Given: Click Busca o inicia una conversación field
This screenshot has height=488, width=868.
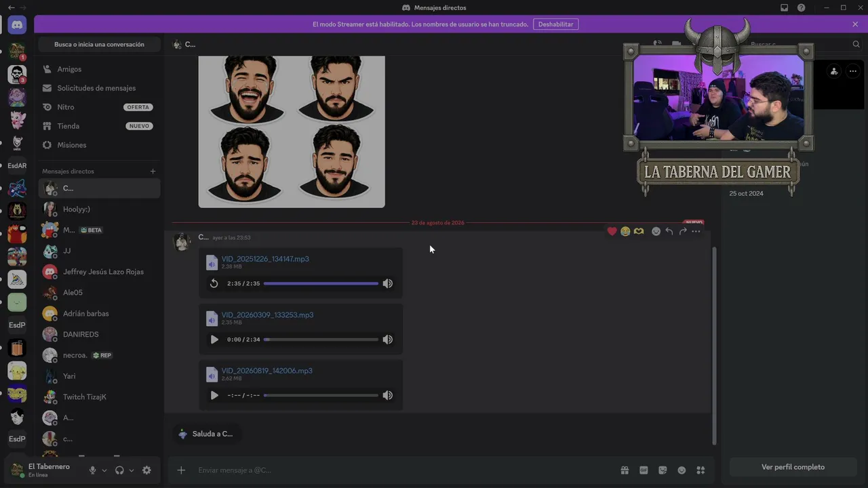Looking at the screenshot, I should click(x=99, y=45).
